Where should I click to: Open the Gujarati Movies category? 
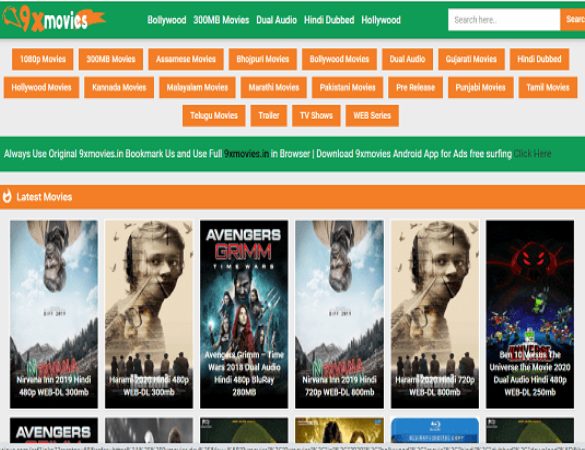click(471, 59)
